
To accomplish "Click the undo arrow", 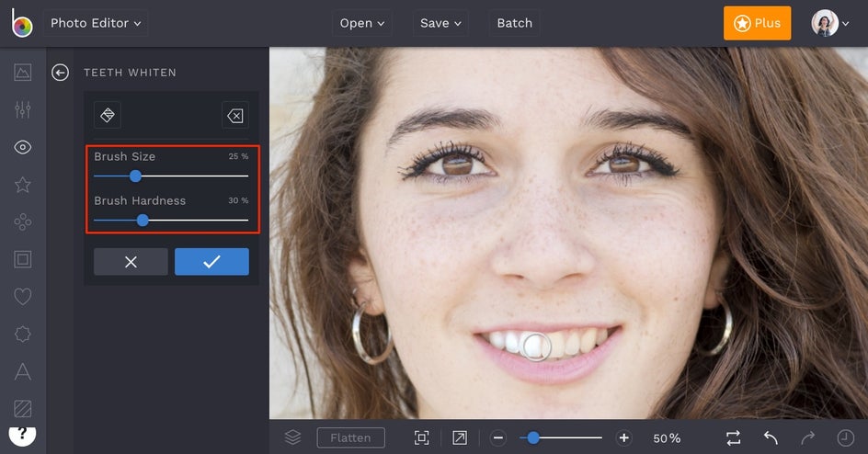I will pos(771,438).
